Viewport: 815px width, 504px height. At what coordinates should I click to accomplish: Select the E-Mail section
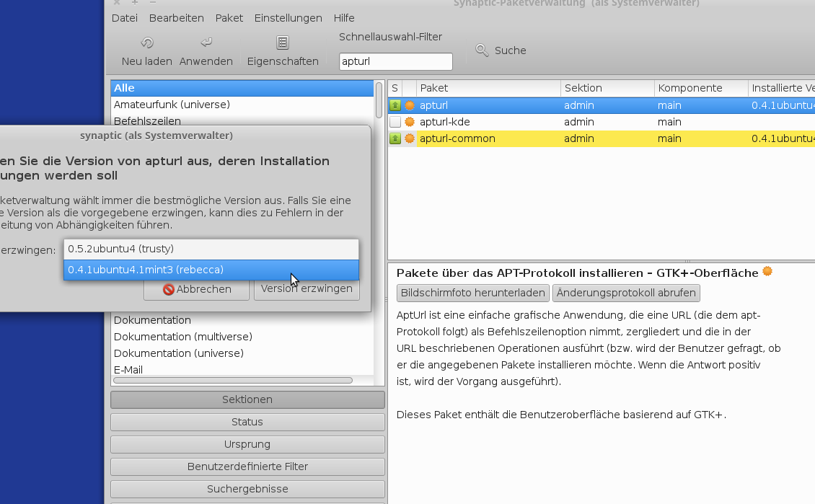coord(242,369)
